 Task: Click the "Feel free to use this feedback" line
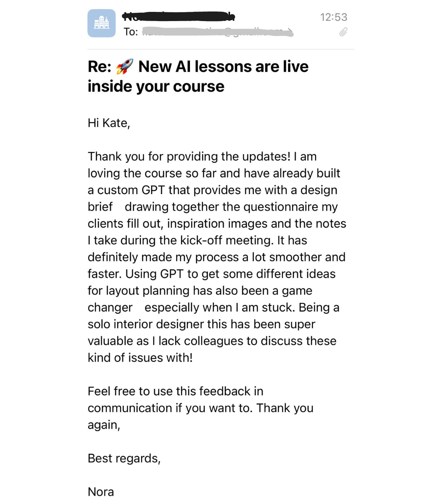click(175, 391)
